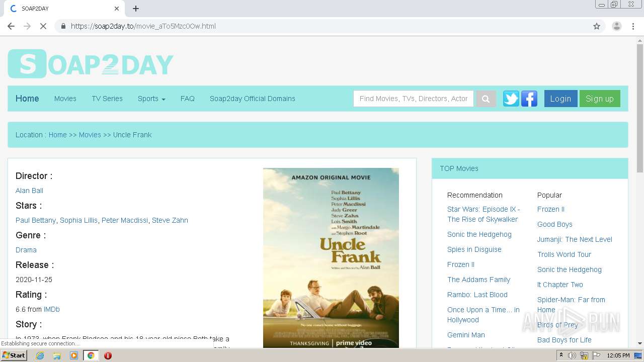Screen dimensions: 644x362
Task: Open media player taskbar icon
Action: (x=74, y=355)
